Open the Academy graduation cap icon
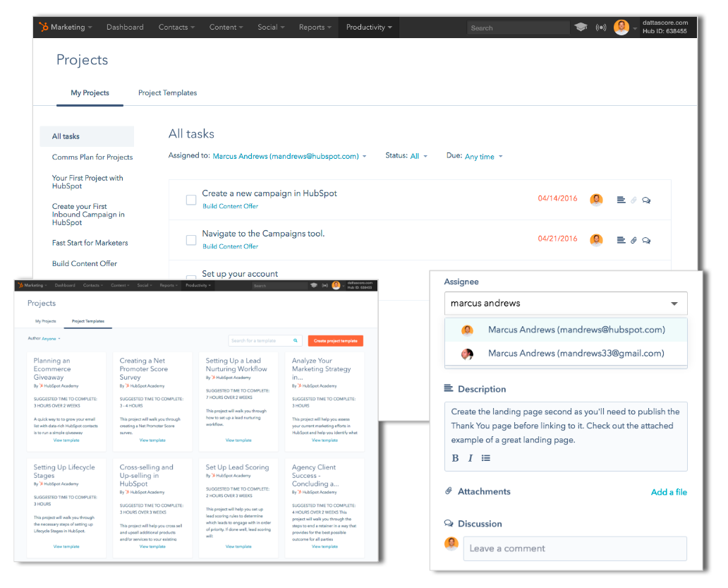728x588 pixels. pyautogui.click(x=581, y=27)
